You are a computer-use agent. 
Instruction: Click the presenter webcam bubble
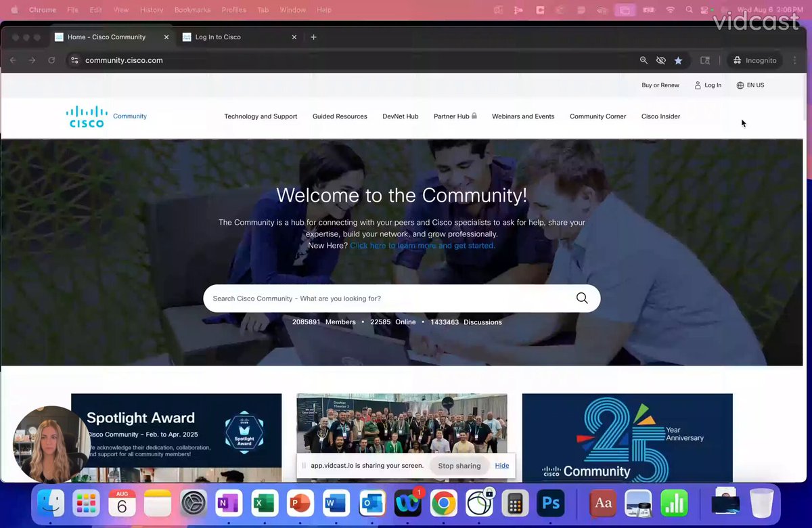click(x=51, y=444)
